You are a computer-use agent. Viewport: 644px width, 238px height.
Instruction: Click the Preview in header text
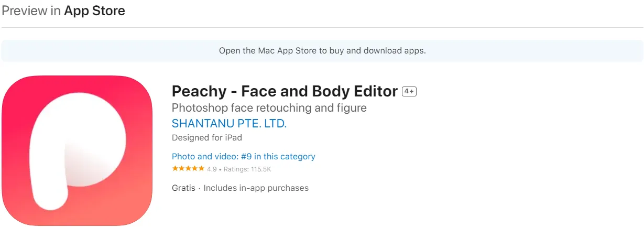pyautogui.click(x=31, y=11)
